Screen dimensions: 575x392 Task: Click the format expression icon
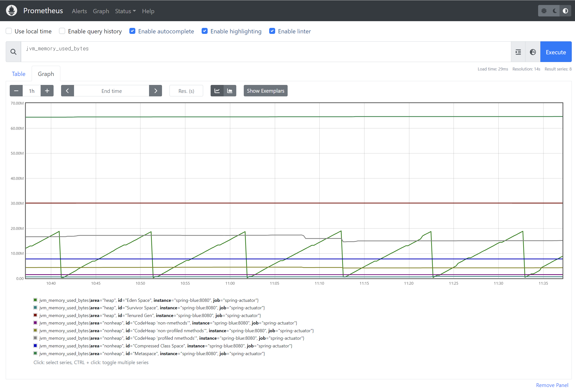(x=518, y=52)
